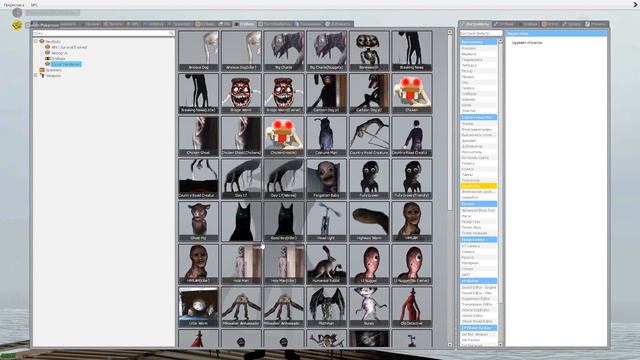This screenshot has height=360, width=640.
Task: Select the NextBots root item
Action: [x=53, y=41]
